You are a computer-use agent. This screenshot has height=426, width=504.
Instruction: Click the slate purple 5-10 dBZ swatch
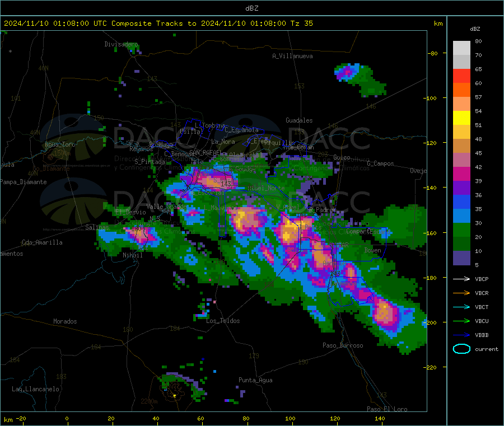(x=461, y=258)
